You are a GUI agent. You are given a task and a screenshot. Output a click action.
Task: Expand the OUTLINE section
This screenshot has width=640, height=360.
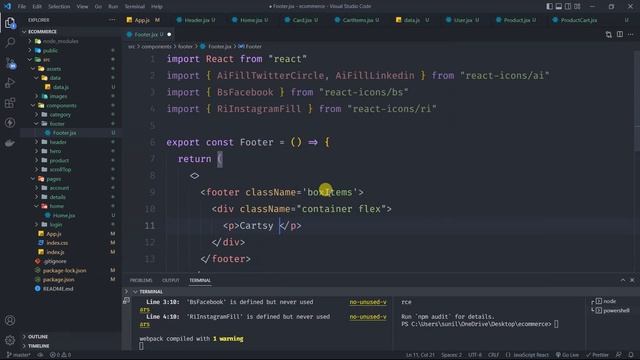pyautogui.click(x=36, y=336)
